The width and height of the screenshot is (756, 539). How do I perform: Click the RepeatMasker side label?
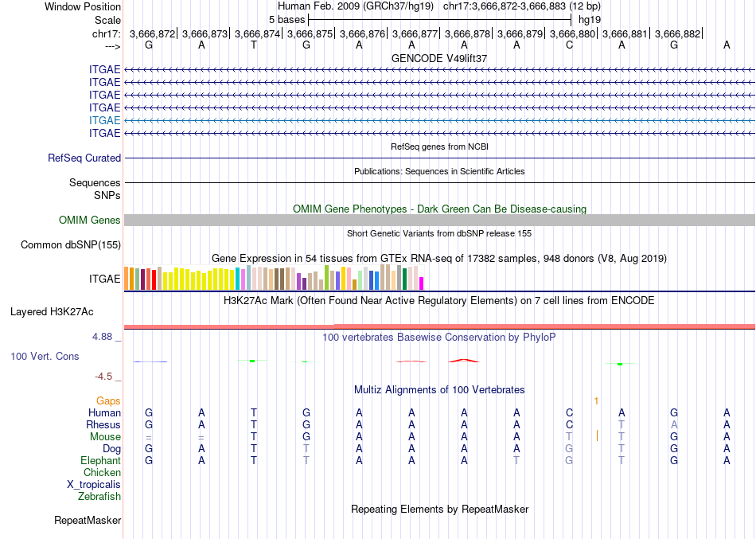pos(88,520)
